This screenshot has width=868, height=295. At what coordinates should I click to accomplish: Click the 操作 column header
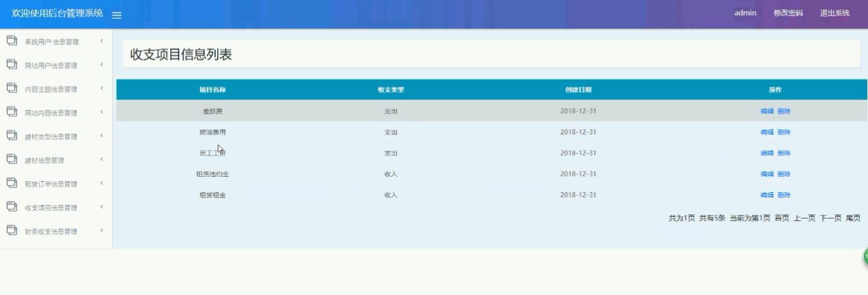pyautogui.click(x=776, y=90)
